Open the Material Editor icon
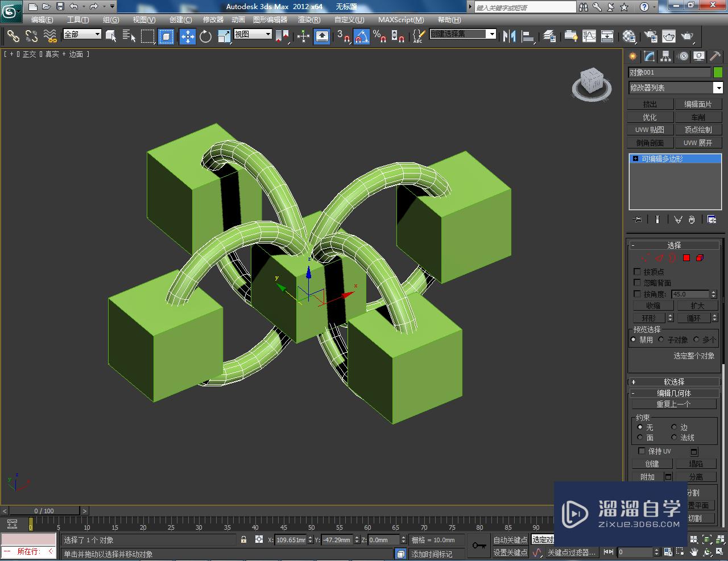The height and width of the screenshot is (561, 728). click(x=628, y=36)
